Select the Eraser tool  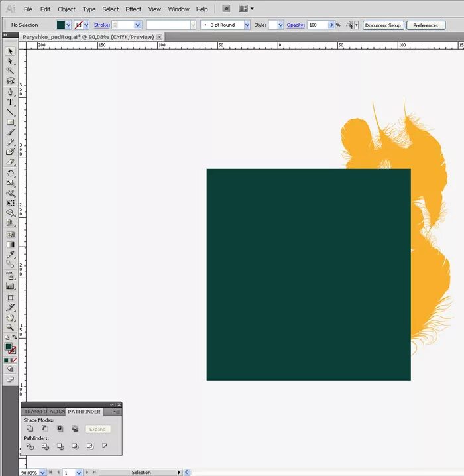pos(10,162)
